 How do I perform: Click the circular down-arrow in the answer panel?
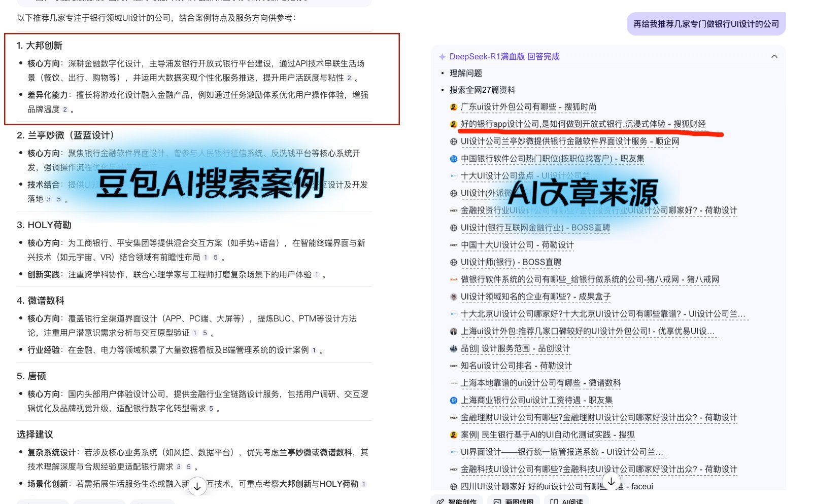click(612, 482)
